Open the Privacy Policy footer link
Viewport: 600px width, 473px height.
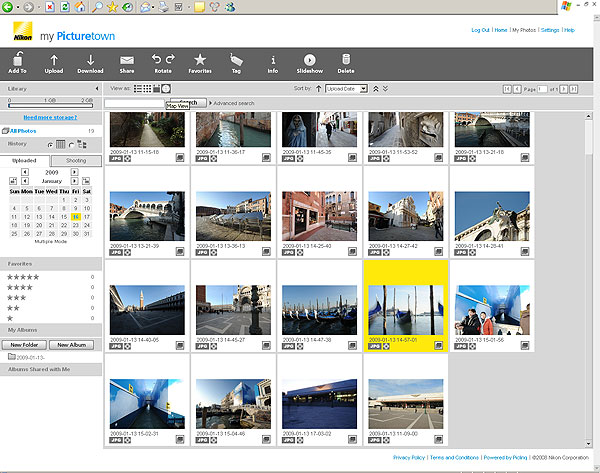point(409,458)
